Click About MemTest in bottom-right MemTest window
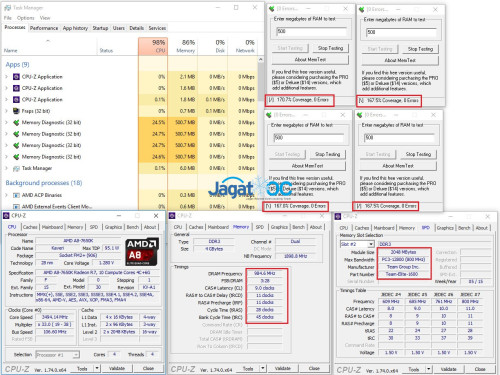500x375 pixels. point(398,166)
